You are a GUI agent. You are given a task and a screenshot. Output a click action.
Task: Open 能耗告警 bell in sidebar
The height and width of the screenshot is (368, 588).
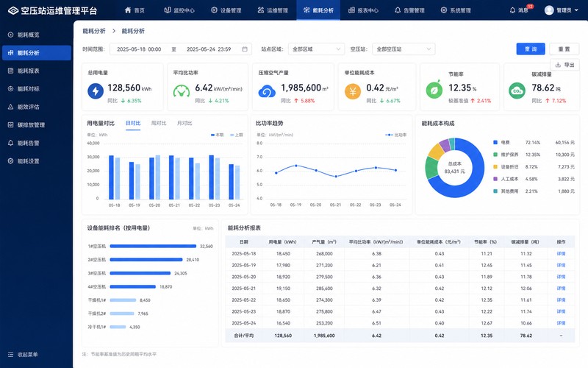coord(11,143)
